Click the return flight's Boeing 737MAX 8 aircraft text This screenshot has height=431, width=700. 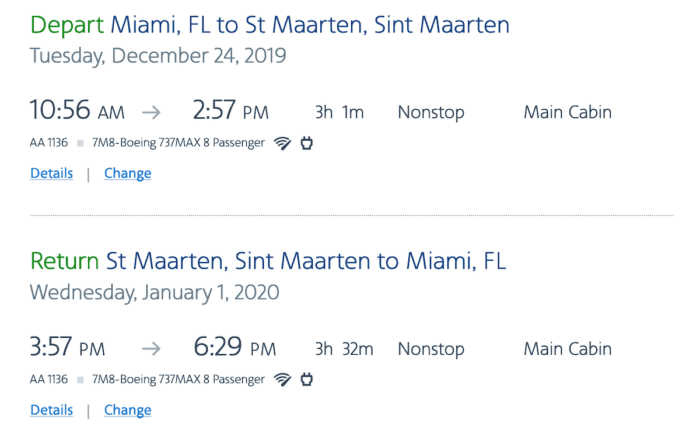click(178, 380)
